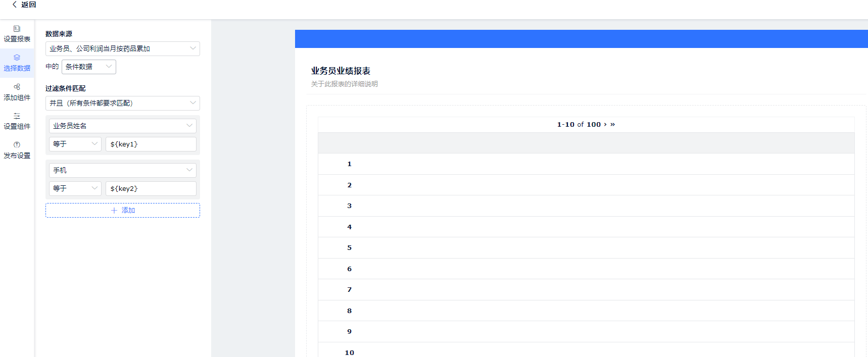Viewport: 868px width, 357px height.
Task: Open the 添加组件 sidebar step
Action: (17, 92)
